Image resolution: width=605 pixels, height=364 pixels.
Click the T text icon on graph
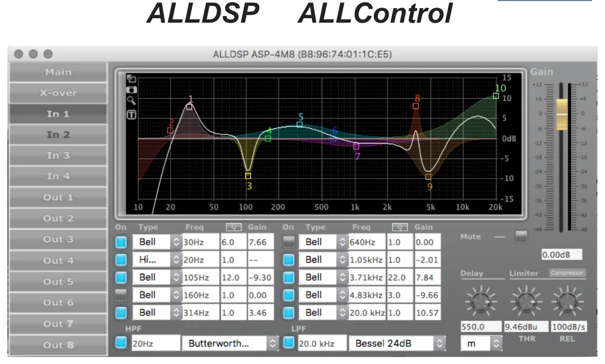click(x=132, y=114)
